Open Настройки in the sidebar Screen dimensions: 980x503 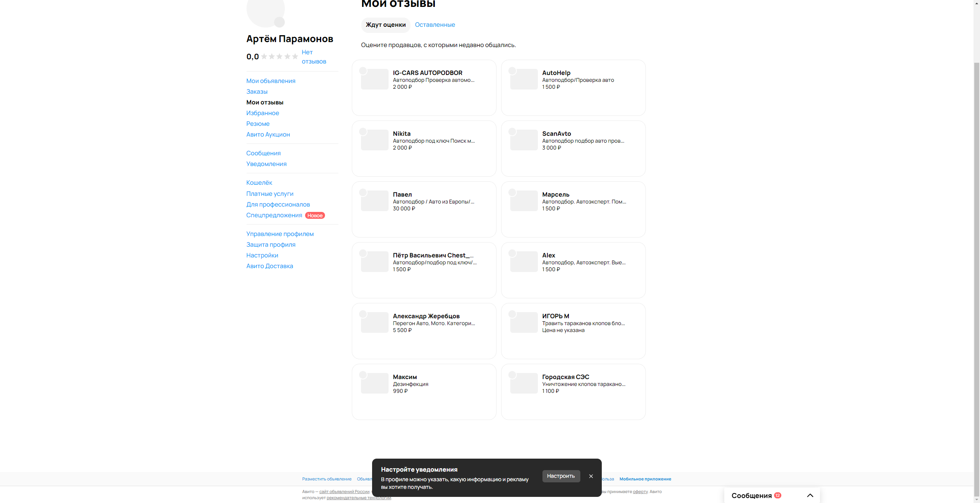click(x=262, y=256)
